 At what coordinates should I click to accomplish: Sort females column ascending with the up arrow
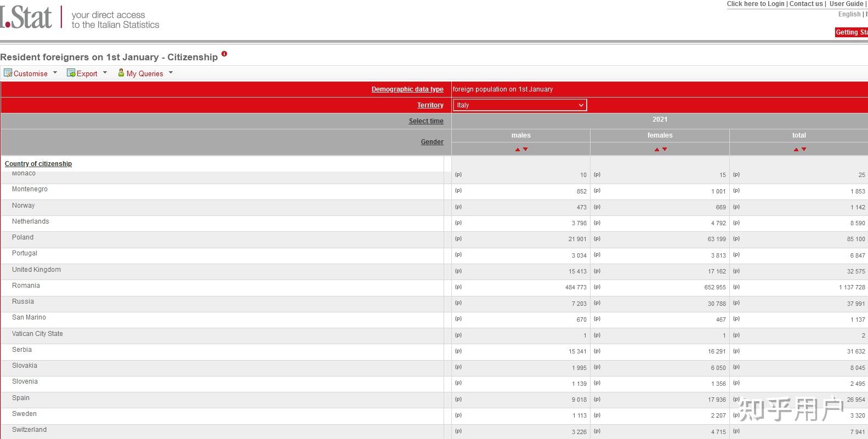tap(657, 149)
